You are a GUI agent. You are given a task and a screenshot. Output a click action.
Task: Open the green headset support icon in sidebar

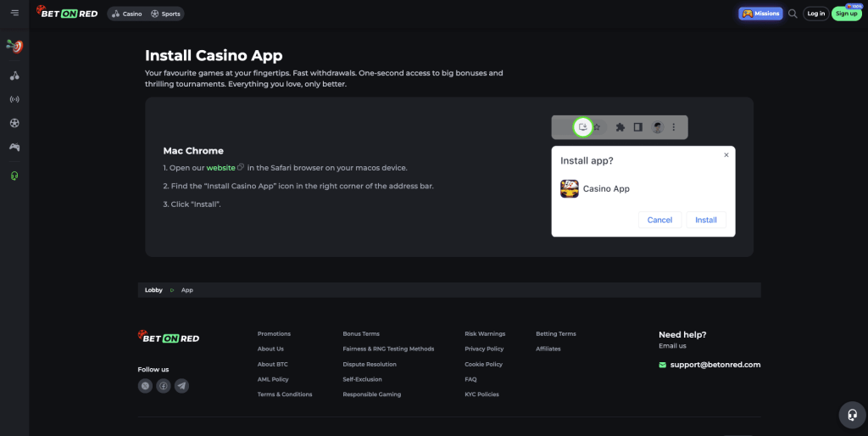14,176
